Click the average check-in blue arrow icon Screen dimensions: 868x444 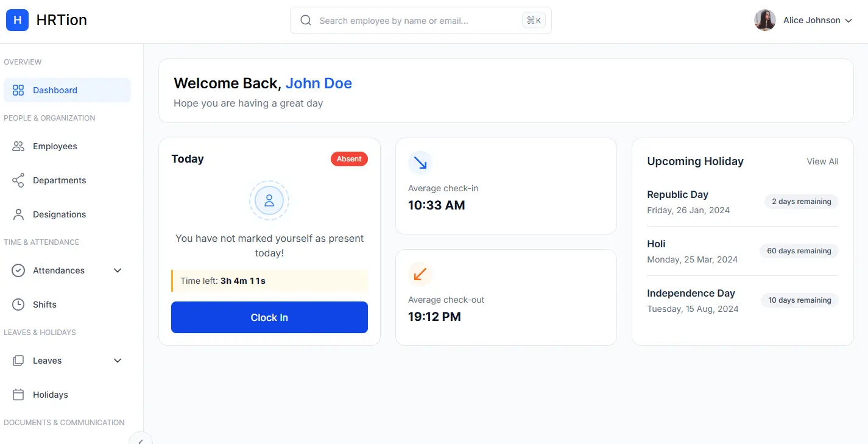[x=420, y=163]
